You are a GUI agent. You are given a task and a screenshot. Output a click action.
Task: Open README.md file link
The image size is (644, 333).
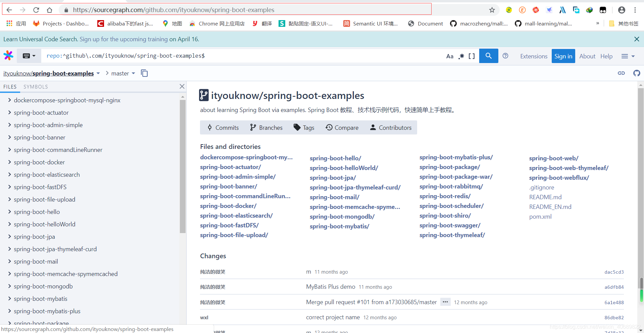(545, 197)
